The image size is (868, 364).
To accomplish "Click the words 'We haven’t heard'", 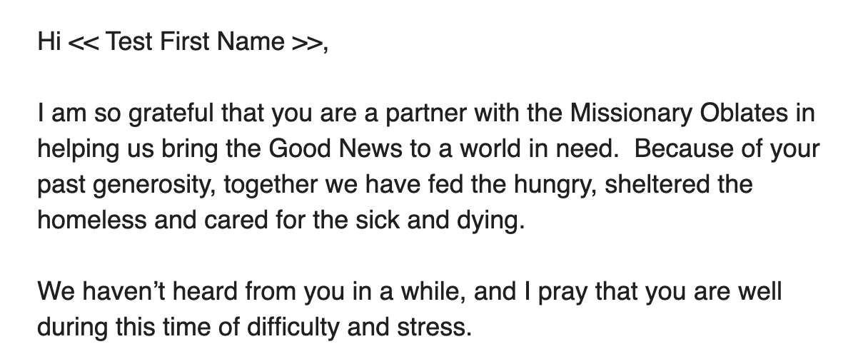I will click(121, 292).
